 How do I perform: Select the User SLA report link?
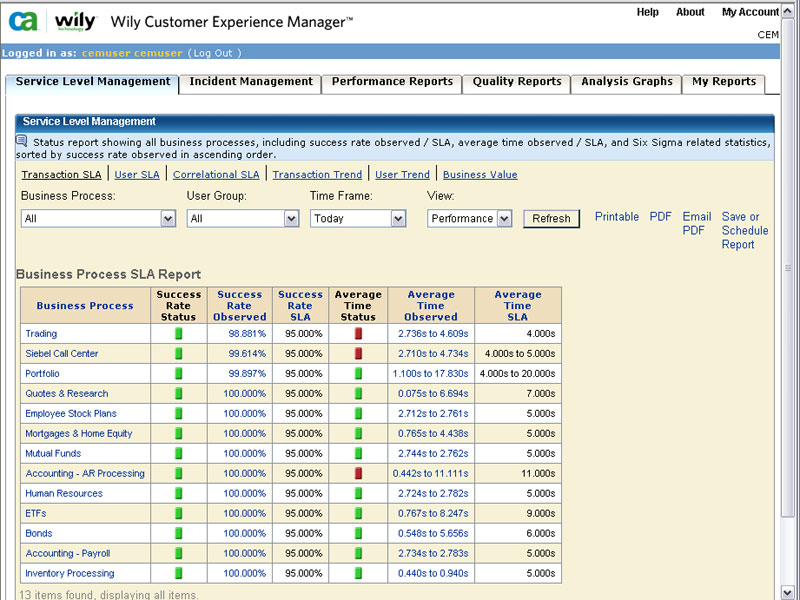[137, 174]
